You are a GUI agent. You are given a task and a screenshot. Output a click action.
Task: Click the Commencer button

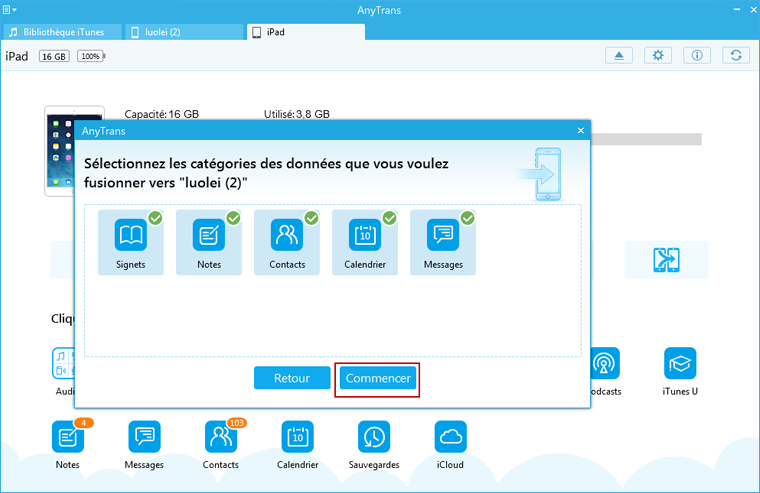tap(378, 378)
